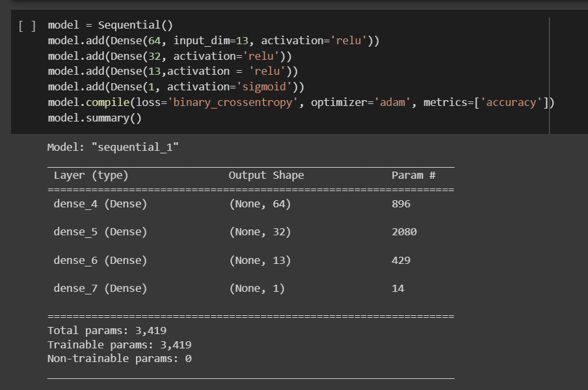Click the model.summary() line

[94, 118]
